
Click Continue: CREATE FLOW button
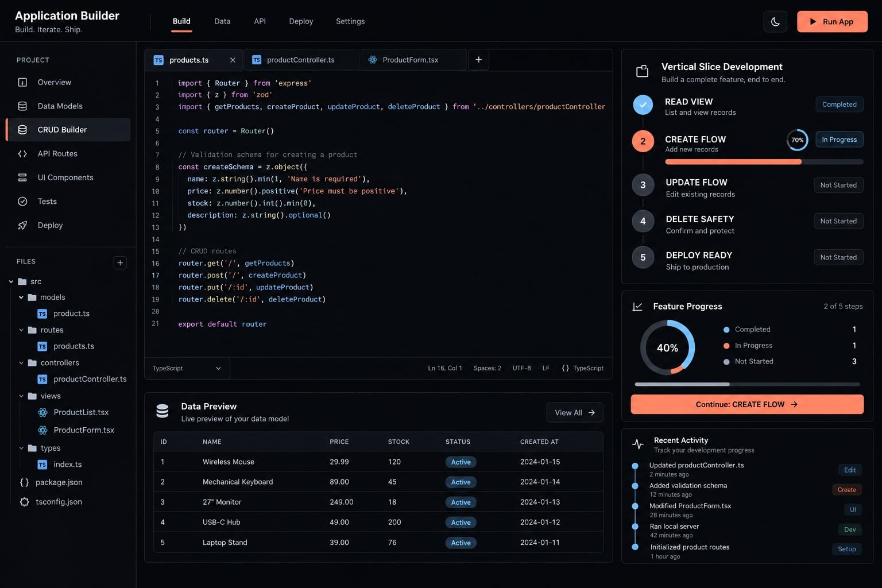(747, 404)
